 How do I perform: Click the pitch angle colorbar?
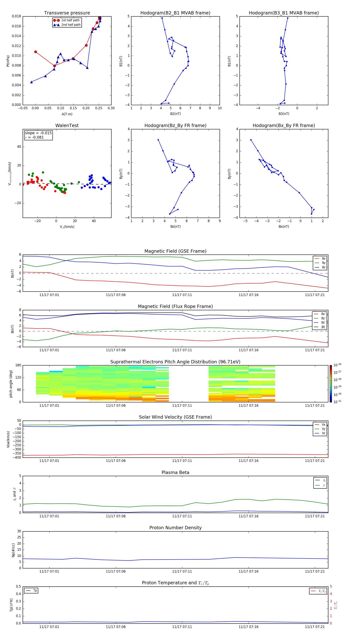pyautogui.click(x=331, y=384)
